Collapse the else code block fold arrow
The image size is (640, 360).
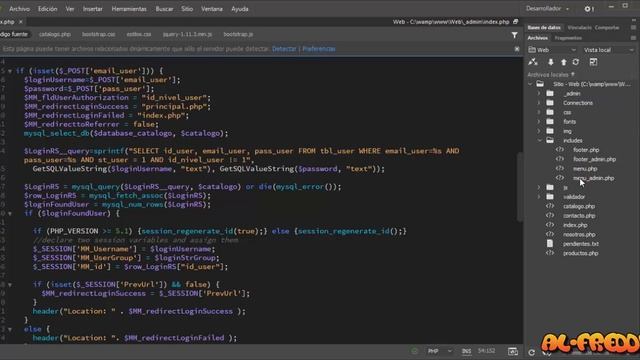(x=10, y=329)
